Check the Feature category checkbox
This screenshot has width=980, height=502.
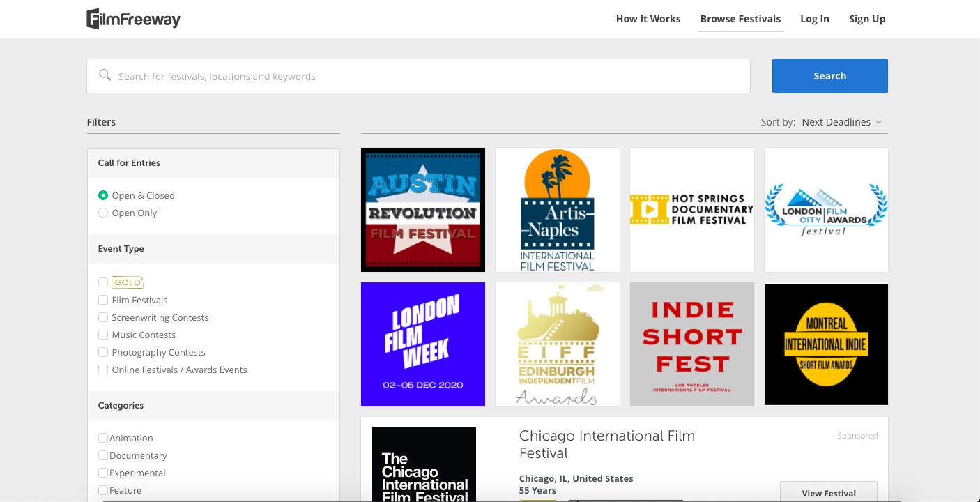point(103,490)
